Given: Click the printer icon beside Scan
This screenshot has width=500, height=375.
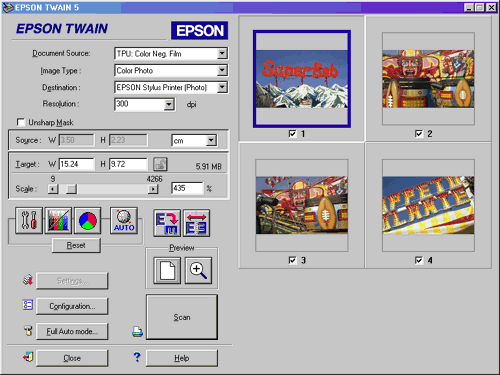Looking at the screenshot, I should point(137,331).
